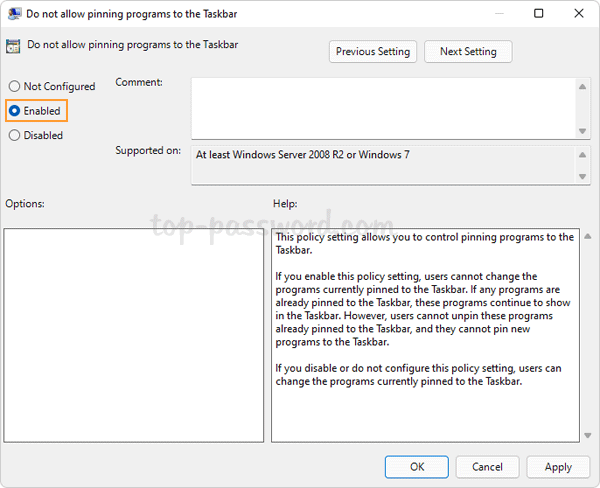Apply the policy setting
This screenshot has width=600, height=488.
tap(558, 467)
